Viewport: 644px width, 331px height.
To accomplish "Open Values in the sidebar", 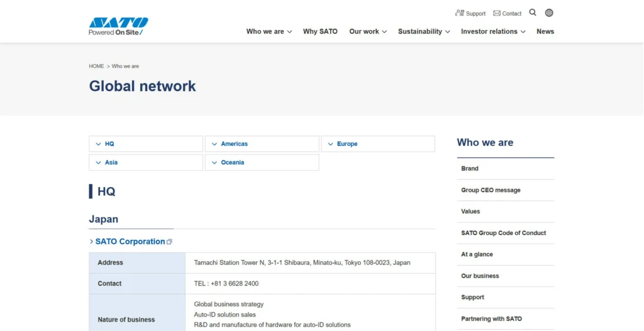I will tap(506, 211).
